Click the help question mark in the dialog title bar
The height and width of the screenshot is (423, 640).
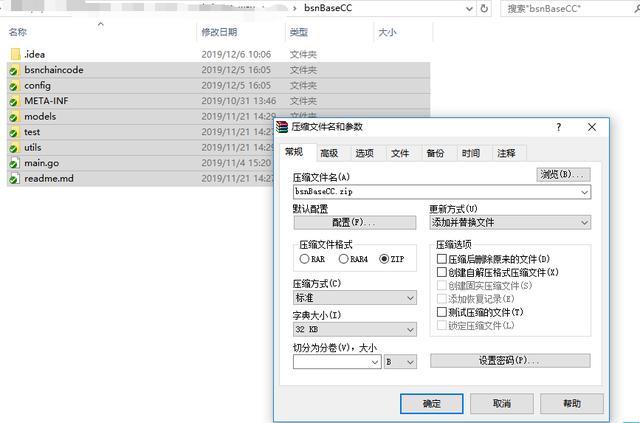558,127
